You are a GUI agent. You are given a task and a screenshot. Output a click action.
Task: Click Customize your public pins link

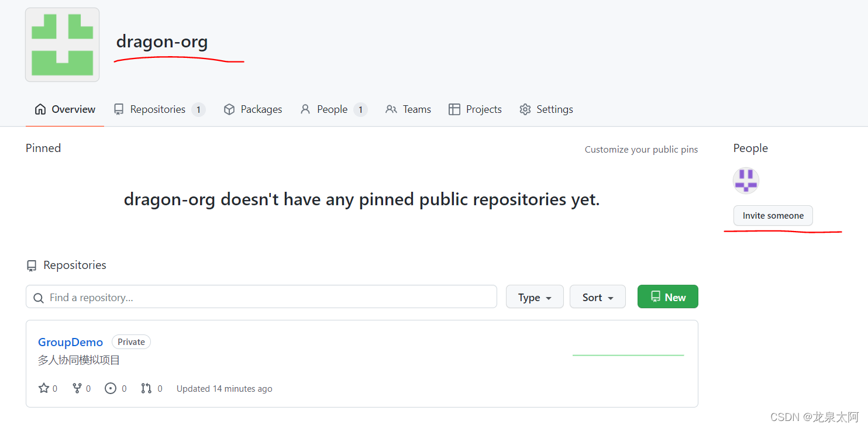pos(641,150)
